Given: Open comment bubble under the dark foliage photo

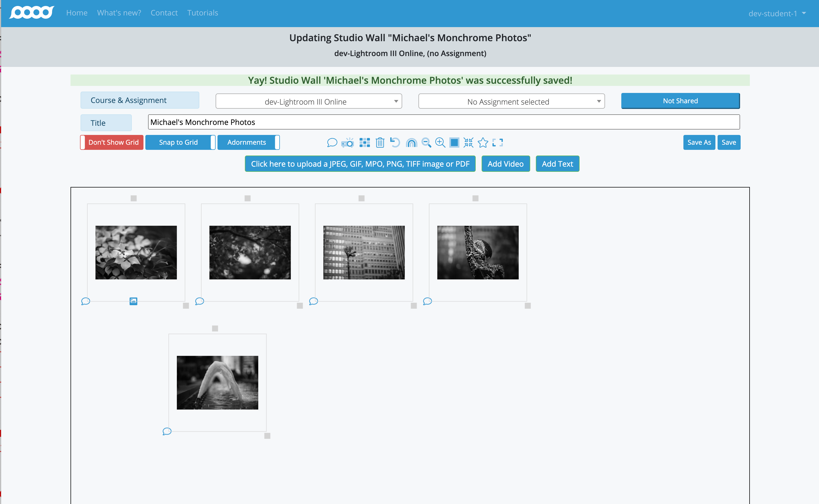Looking at the screenshot, I should (x=200, y=301).
